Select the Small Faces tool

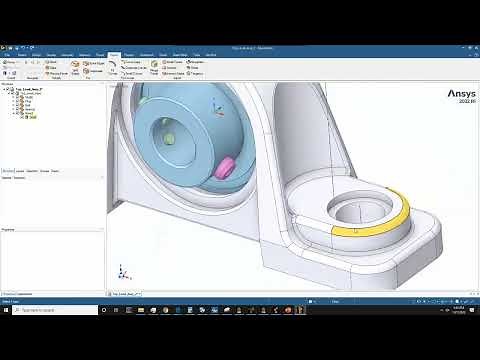click(x=172, y=62)
